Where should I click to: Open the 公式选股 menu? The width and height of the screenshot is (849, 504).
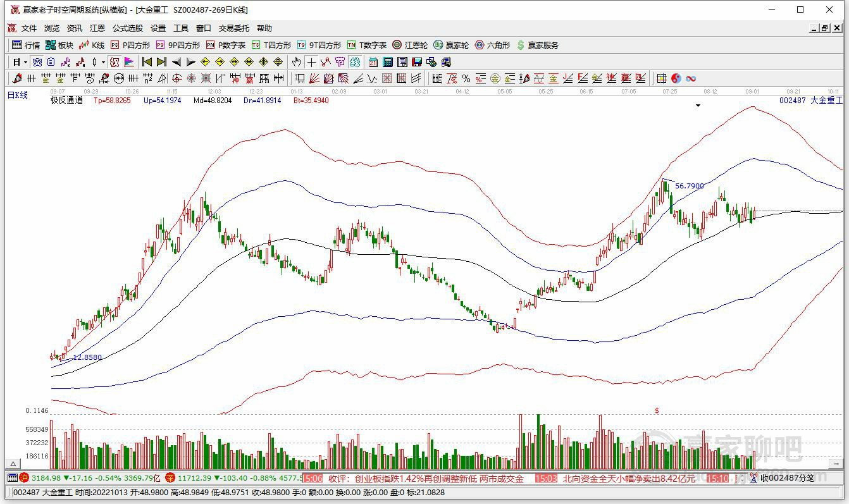pyautogui.click(x=128, y=28)
